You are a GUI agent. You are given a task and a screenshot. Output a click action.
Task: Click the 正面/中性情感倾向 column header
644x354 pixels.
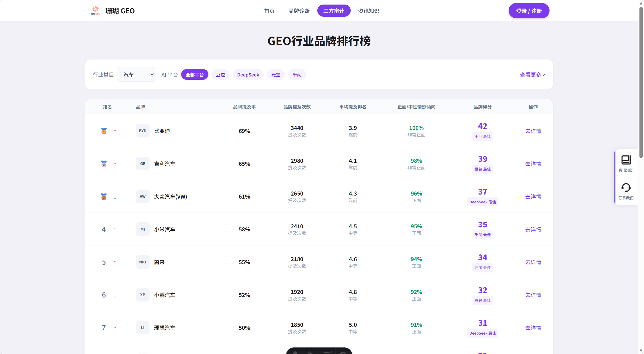point(416,107)
